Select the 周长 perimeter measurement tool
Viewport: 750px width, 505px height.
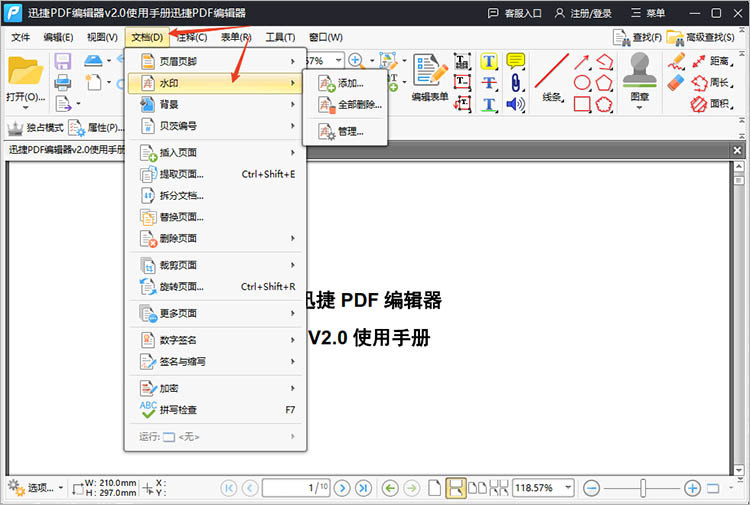pos(712,82)
